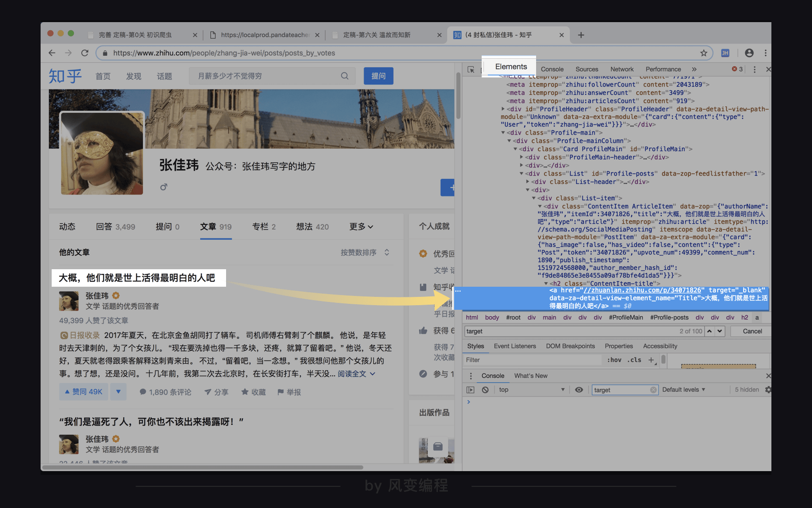Click the Zhihu search box 月薪多少才不觉得穷
812x508 pixels.
(x=272, y=76)
